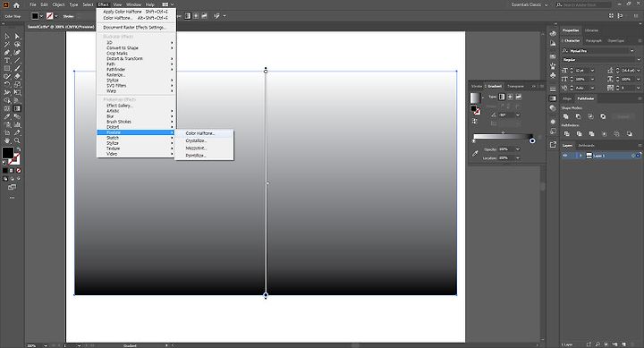This screenshot has width=644, height=348.
Task: Click the Minus Front shape mode icon
Action: (x=579, y=116)
